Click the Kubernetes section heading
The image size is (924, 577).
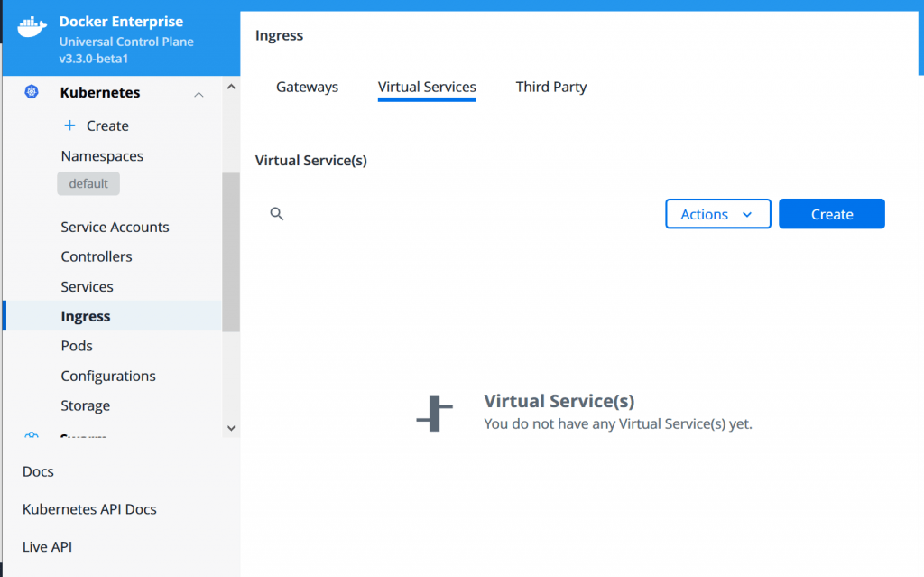tap(99, 92)
